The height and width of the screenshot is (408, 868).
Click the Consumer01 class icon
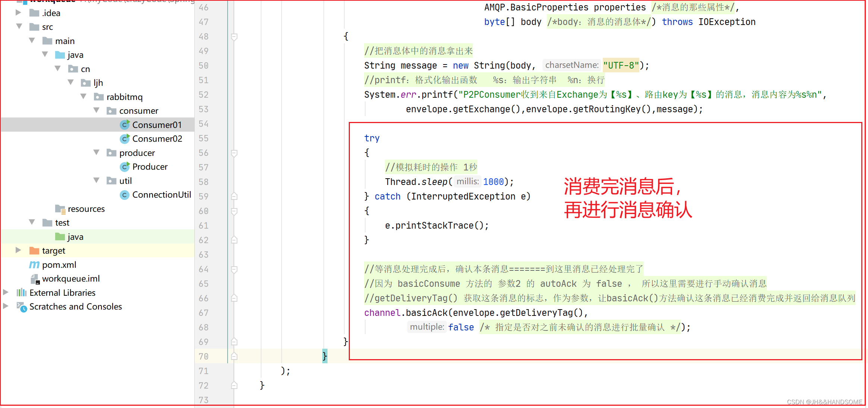(125, 125)
